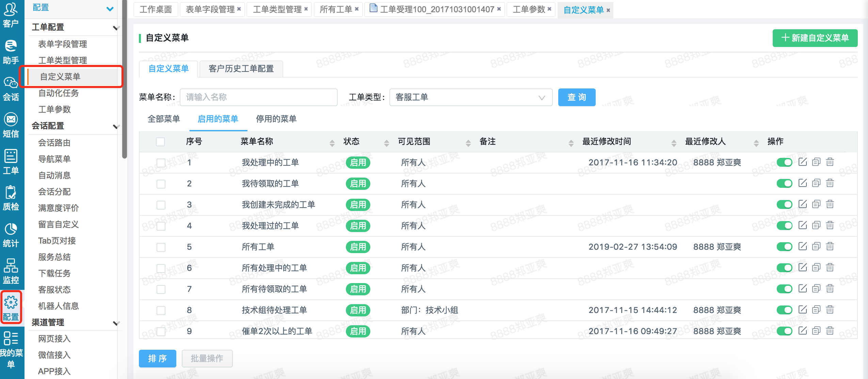Open the 监控 sidebar module
Viewport: 868px width, 379px height.
[11, 272]
